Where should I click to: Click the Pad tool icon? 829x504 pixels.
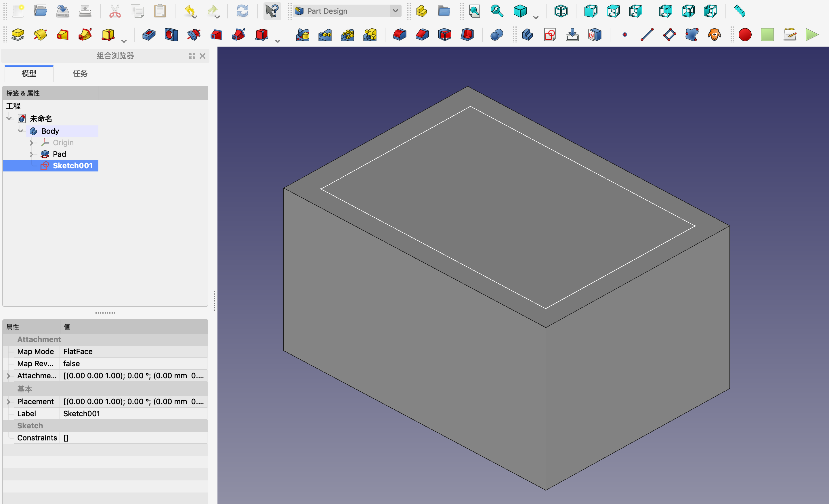click(18, 35)
